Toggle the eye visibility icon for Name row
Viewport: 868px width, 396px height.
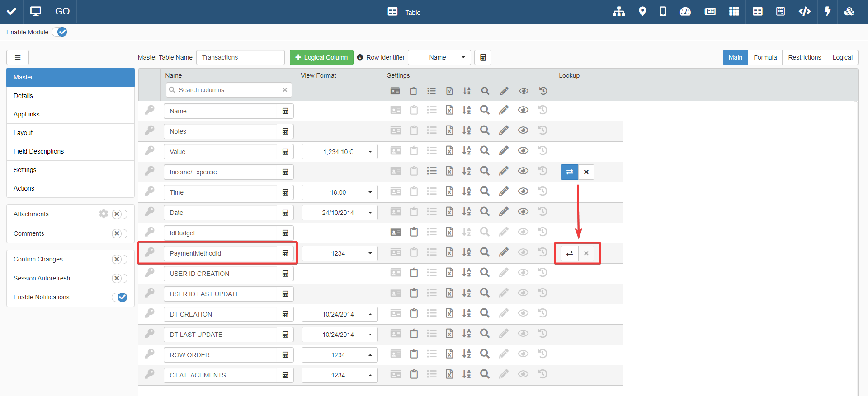(x=523, y=111)
